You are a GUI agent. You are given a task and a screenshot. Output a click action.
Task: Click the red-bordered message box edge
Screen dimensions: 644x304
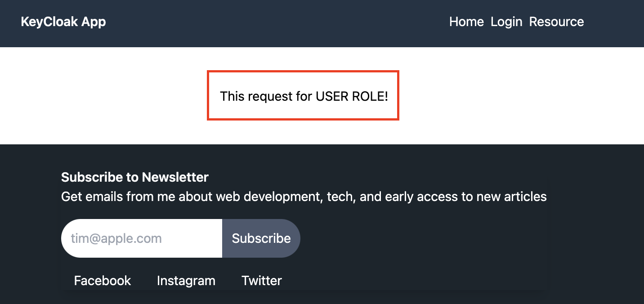[x=303, y=71]
